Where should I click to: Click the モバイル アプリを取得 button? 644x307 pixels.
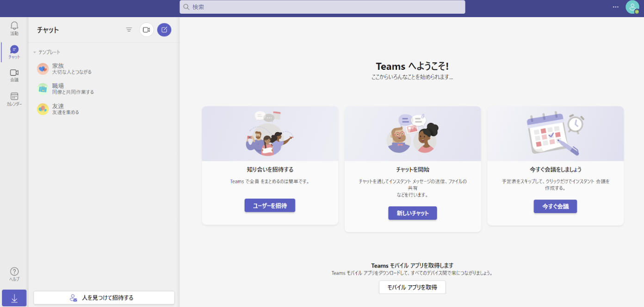pyautogui.click(x=412, y=287)
